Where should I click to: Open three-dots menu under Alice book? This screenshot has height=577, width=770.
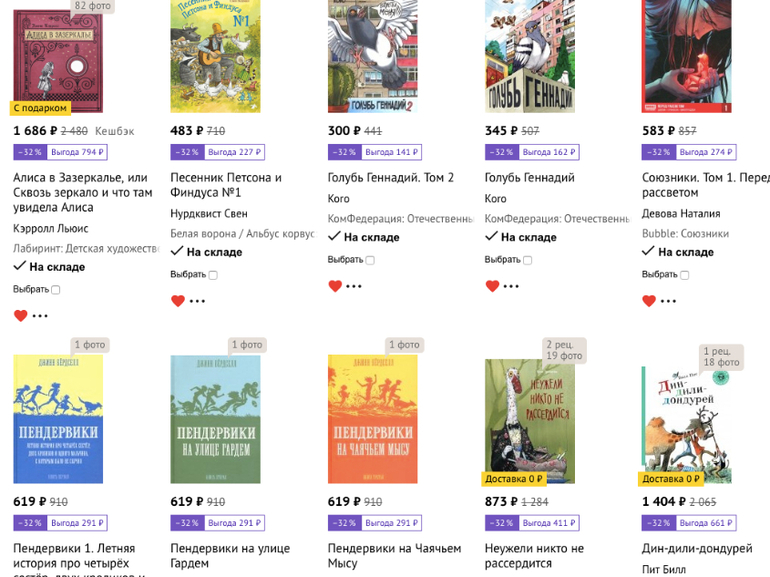40,316
